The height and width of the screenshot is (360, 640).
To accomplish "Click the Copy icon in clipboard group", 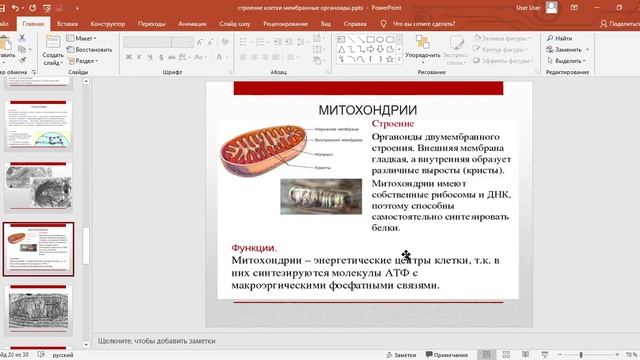I will [22, 49].
